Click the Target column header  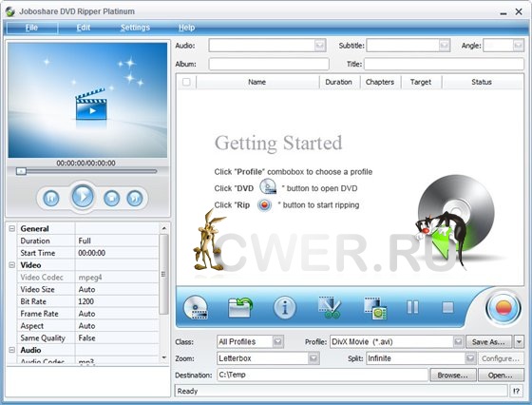pos(422,82)
